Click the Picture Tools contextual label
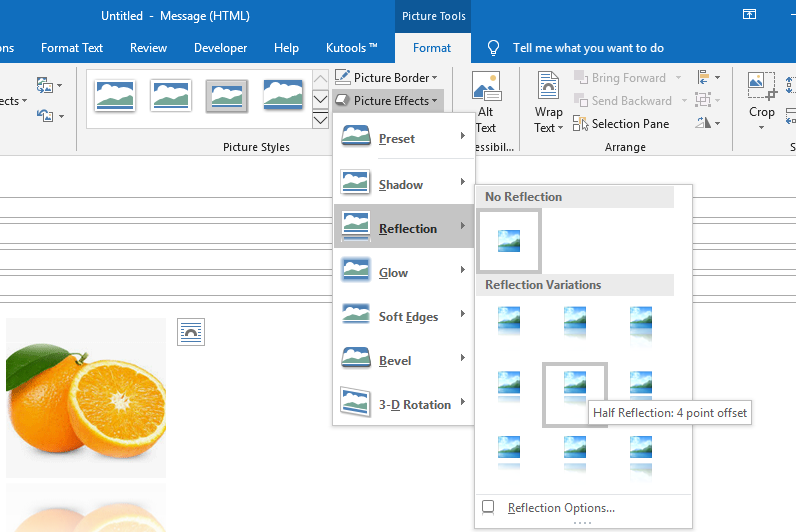Screen dimensions: 796x532 [x=434, y=16]
